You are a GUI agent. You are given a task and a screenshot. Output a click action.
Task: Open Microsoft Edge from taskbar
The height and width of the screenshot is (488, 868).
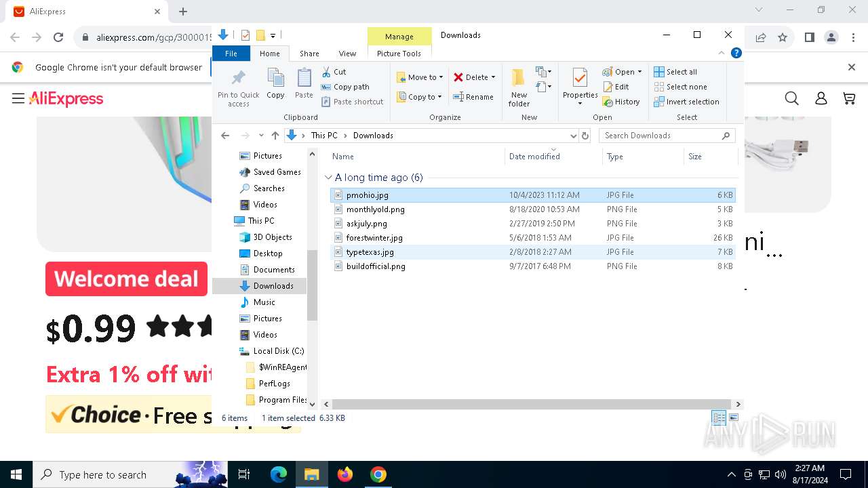pos(279,474)
